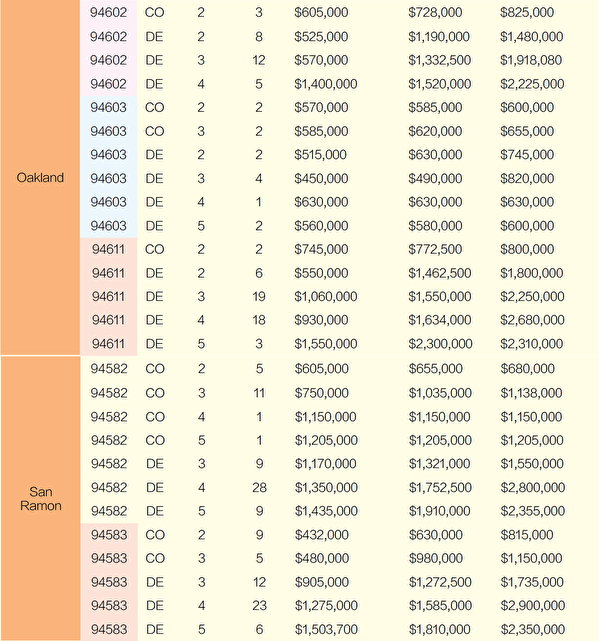
Task: Select the $2,900,000 price cell
Action: [x=532, y=605]
